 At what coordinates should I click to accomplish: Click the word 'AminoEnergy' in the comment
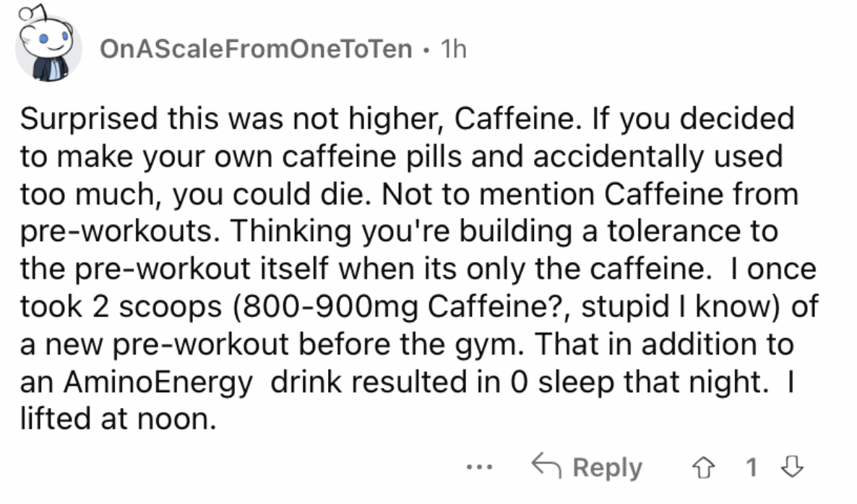(158, 382)
